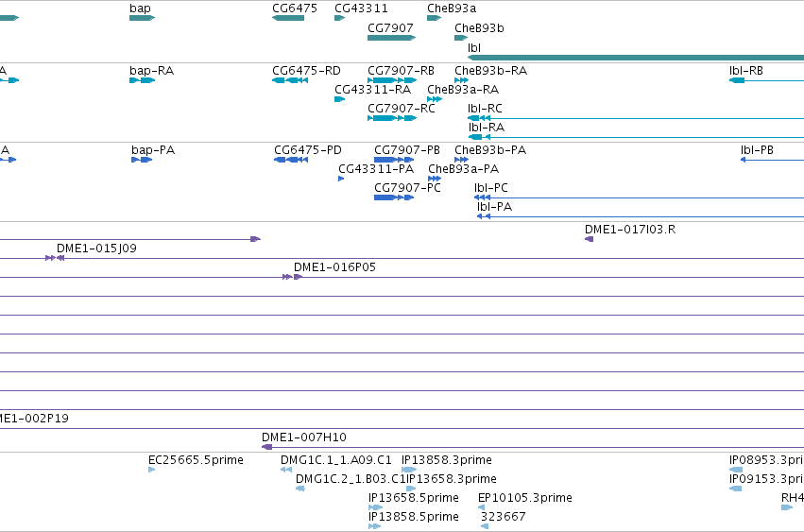Select the IP13858.5prime EST glyph
This screenshot has width=804, height=532.
point(375,526)
